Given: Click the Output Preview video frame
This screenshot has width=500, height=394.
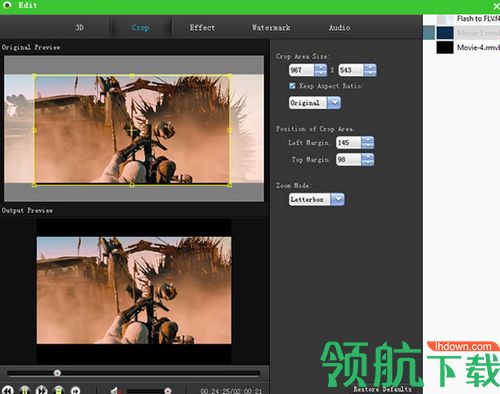Looking at the screenshot, I should pos(134,290).
